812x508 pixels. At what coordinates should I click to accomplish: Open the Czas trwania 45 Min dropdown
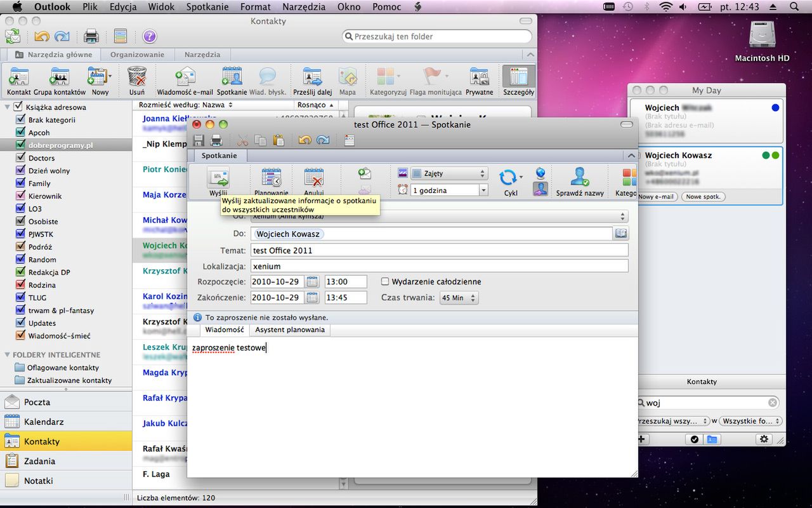pos(459,298)
